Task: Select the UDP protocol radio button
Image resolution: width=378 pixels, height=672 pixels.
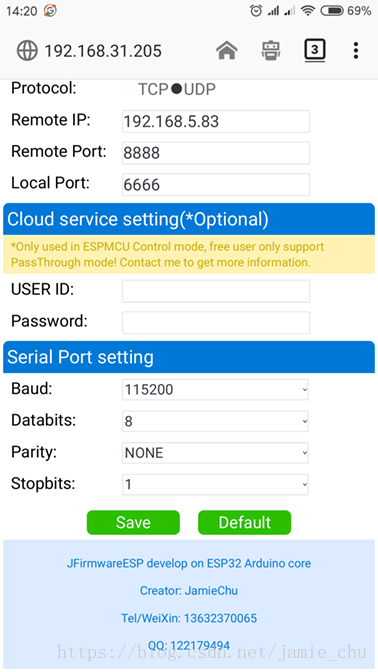Action: 177,89
